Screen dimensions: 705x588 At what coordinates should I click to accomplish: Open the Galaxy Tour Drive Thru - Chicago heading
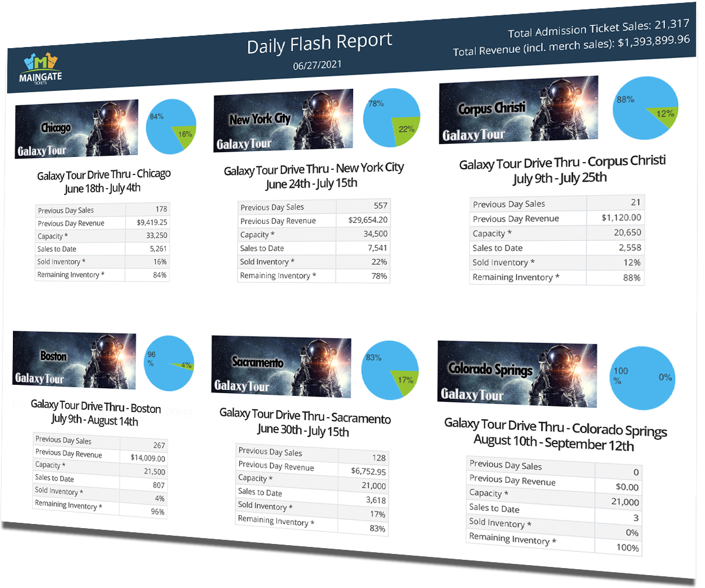tap(103, 175)
